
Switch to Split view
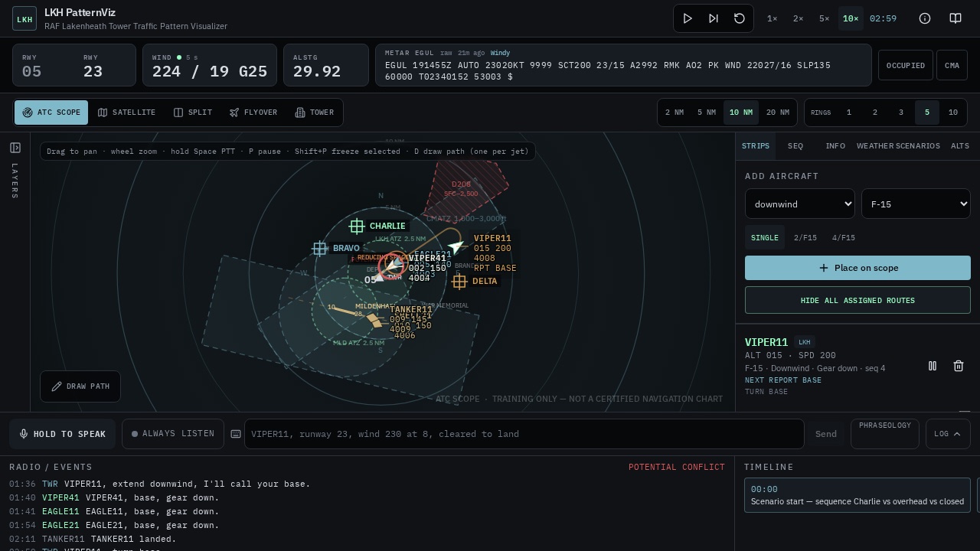[x=193, y=112]
